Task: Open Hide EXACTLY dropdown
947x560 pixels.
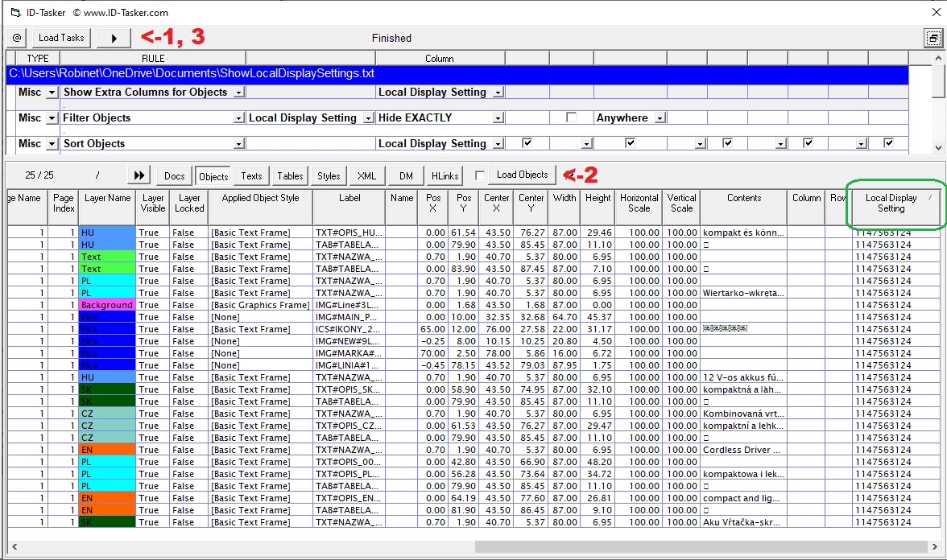Action: click(x=498, y=118)
